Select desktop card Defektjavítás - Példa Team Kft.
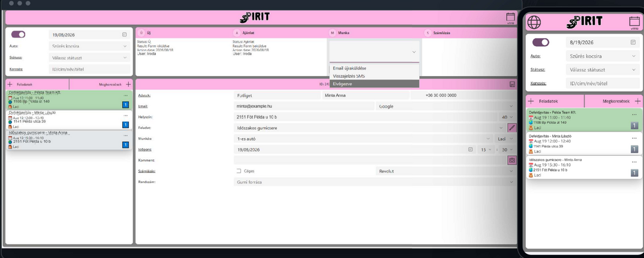 pos(69,100)
